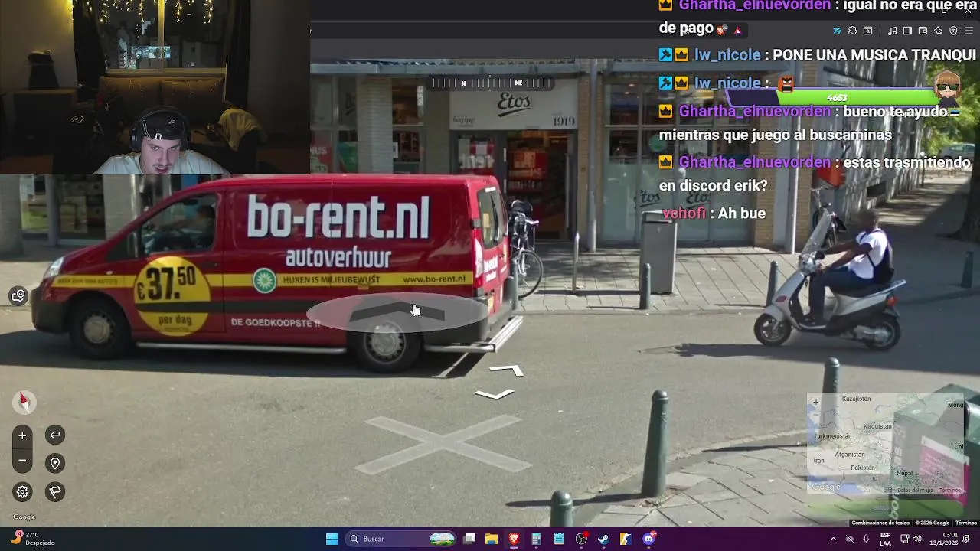Switch the ESP LAA input language

click(x=885, y=539)
